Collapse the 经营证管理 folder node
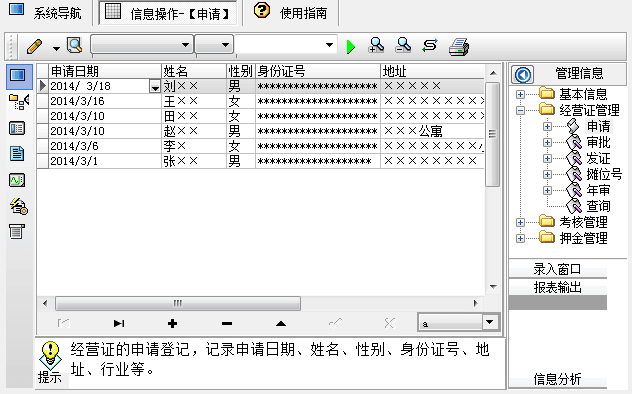Image resolution: width=632 pixels, height=394 pixels. coord(520,110)
